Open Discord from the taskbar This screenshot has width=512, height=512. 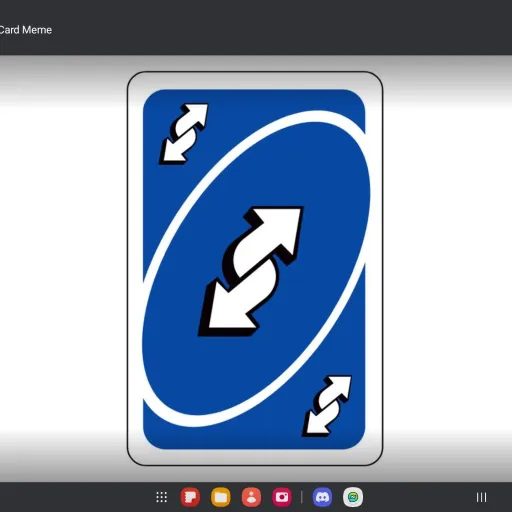click(322, 497)
